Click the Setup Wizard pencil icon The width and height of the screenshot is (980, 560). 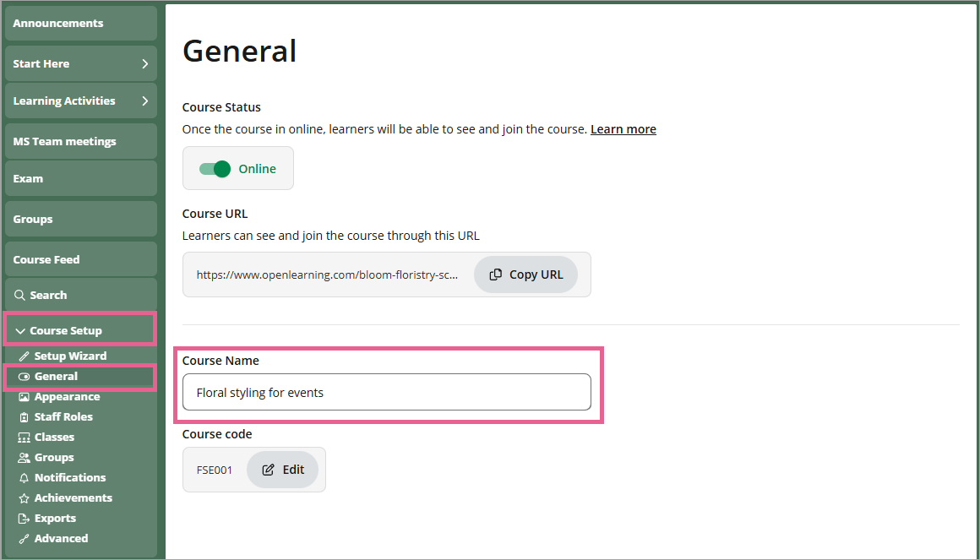click(24, 356)
